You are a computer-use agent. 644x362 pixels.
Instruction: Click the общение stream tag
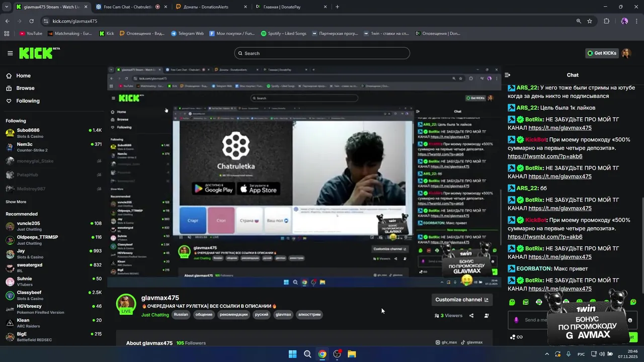pos(204,315)
